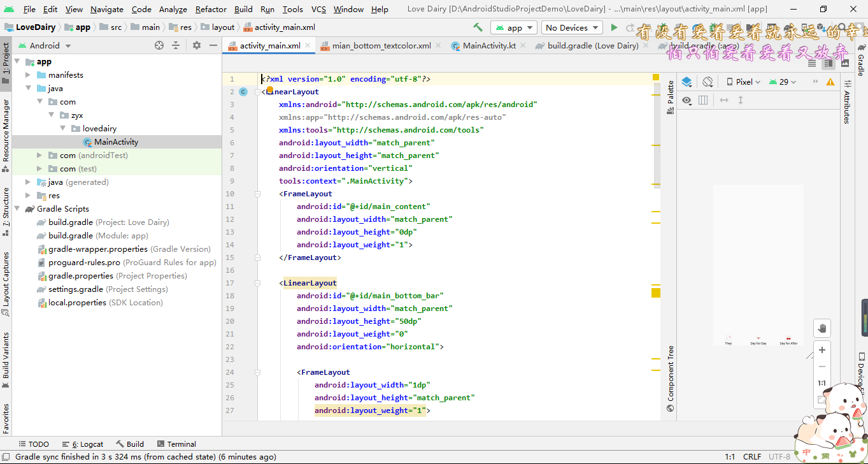Collapse the Gradle Scripts node
Viewport: 868px width, 464px height.
[x=17, y=209]
